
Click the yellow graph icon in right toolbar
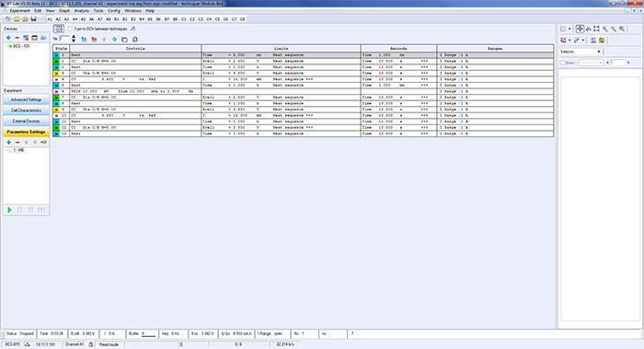coord(602,41)
